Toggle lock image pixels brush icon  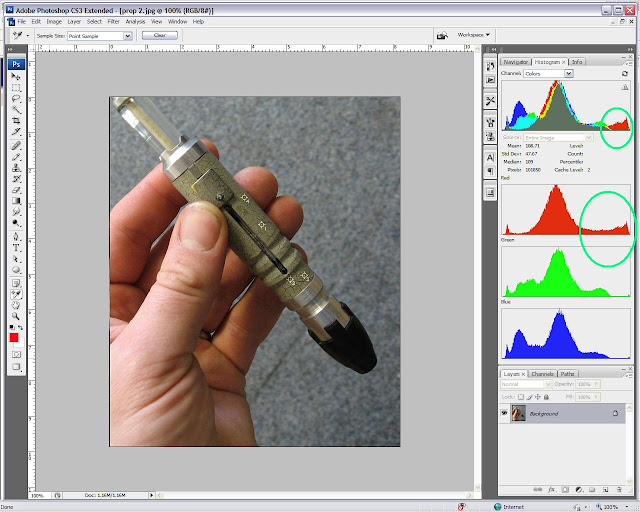pos(529,396)
